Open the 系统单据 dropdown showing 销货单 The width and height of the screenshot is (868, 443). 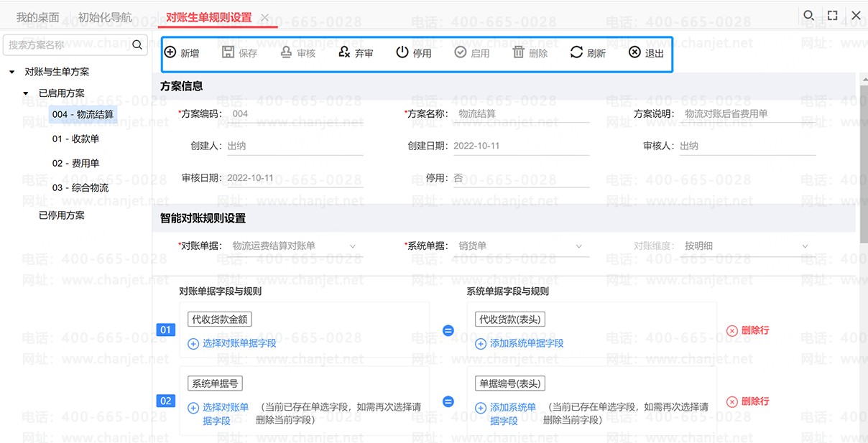coord(579,246)
